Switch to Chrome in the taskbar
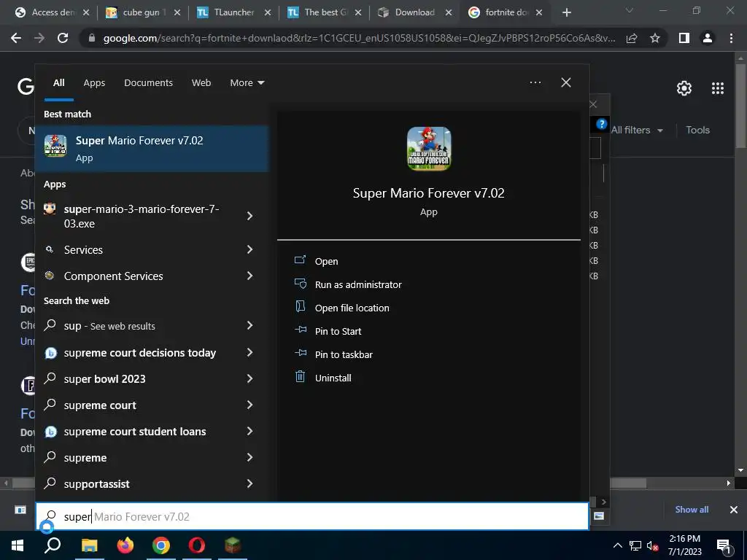Screen dimensions: 747x560 click(x=161, y=545)
